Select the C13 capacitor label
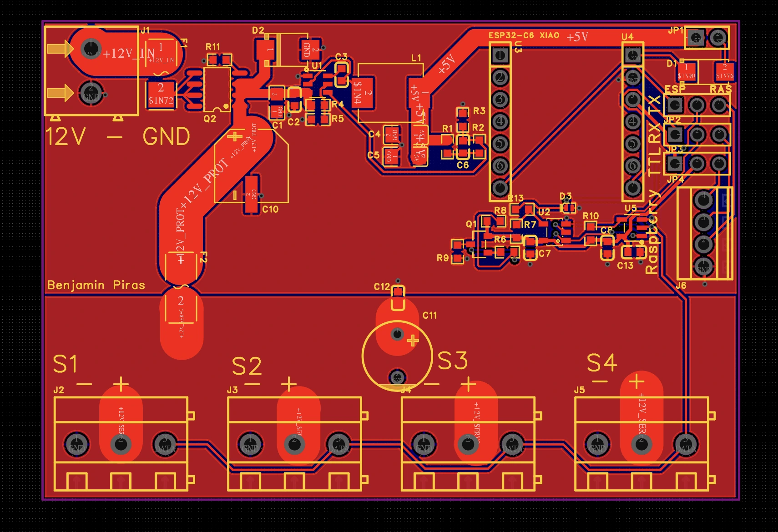778x532 pixels. pos(625,266)
